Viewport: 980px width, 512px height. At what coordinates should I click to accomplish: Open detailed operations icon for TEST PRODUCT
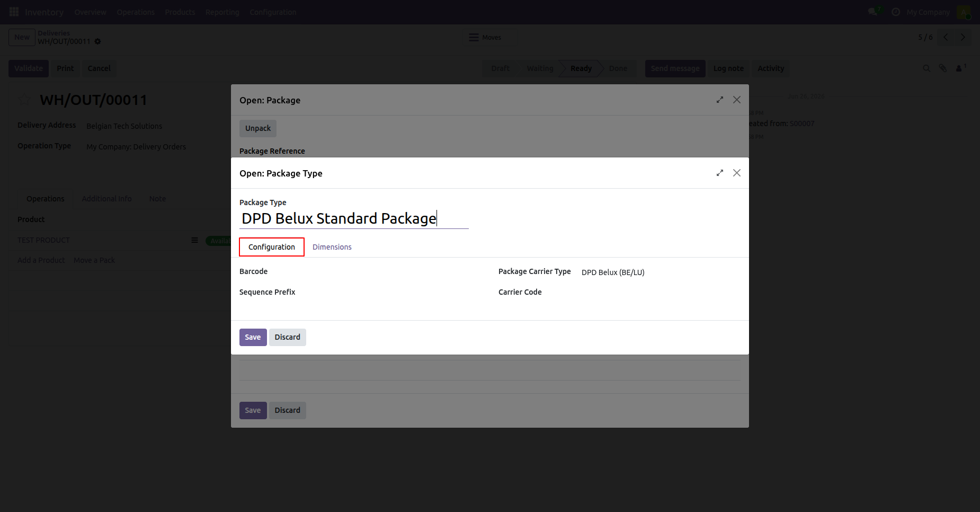(x=194, y=240)
